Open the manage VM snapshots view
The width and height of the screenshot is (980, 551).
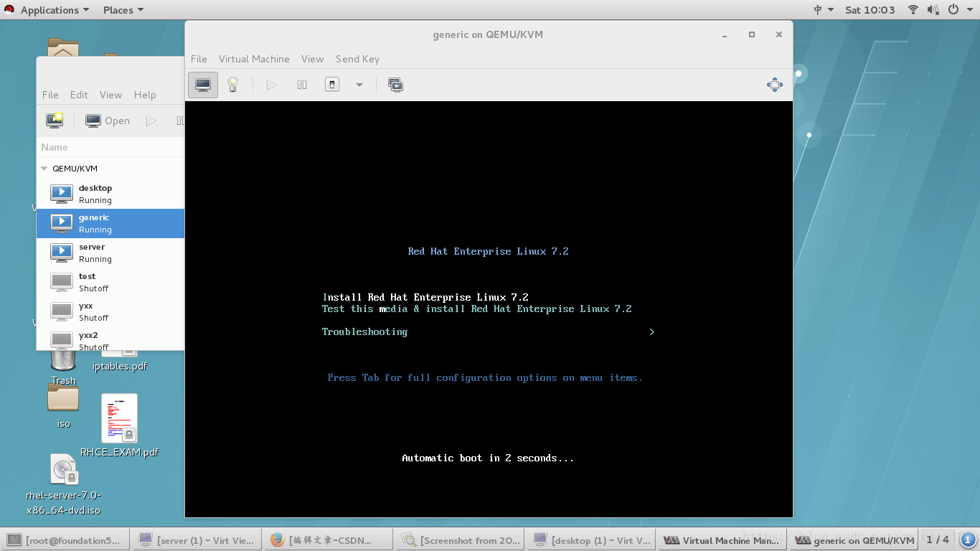395,85
